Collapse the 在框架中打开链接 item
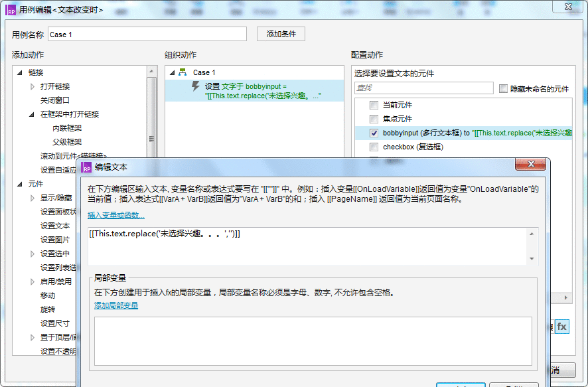 pyautogui.click(x=32, y=114)
